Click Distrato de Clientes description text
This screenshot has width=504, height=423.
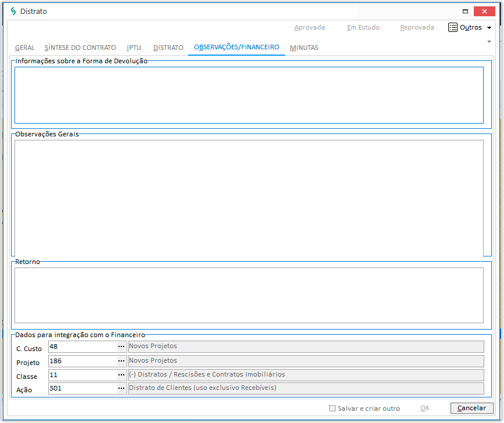(203, 388)
